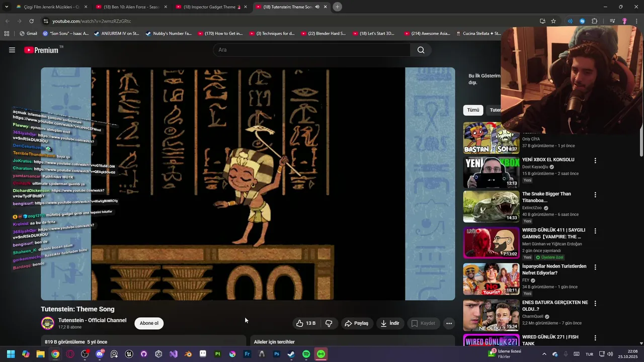
Task: Open the Blender Hard S... bookmark
Action: (x=323, y=34)
